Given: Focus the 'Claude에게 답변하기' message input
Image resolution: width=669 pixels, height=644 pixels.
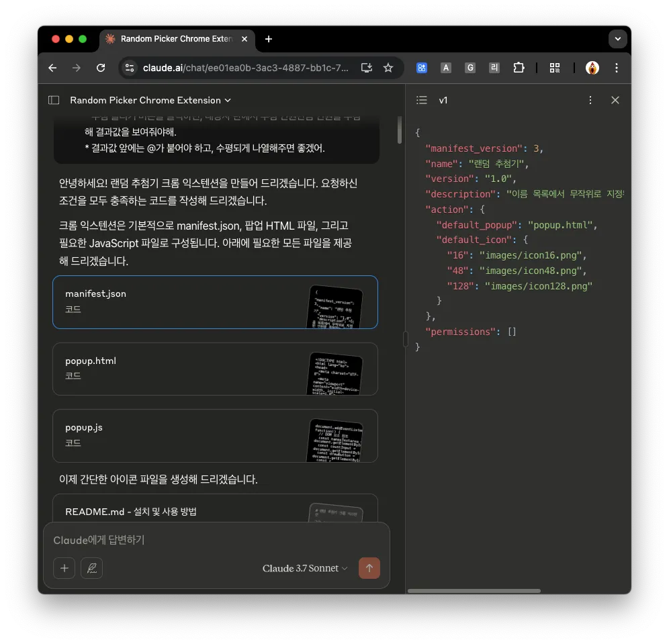Looking at the screenshot, I should 217,541.
